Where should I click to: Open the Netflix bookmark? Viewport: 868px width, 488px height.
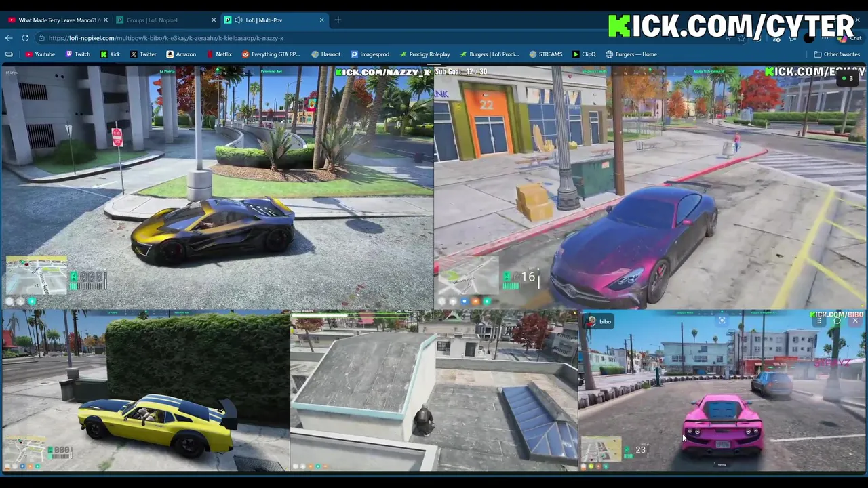(218, 54)
